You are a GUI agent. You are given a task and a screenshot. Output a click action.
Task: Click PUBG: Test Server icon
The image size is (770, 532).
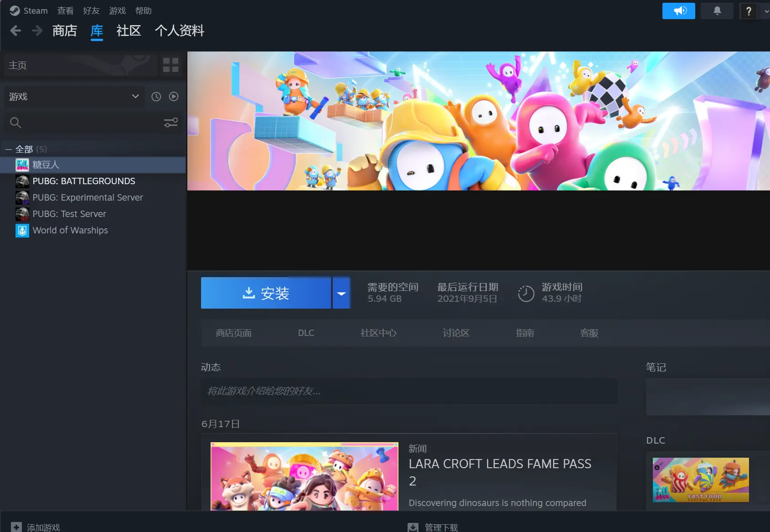pos(22,214)
